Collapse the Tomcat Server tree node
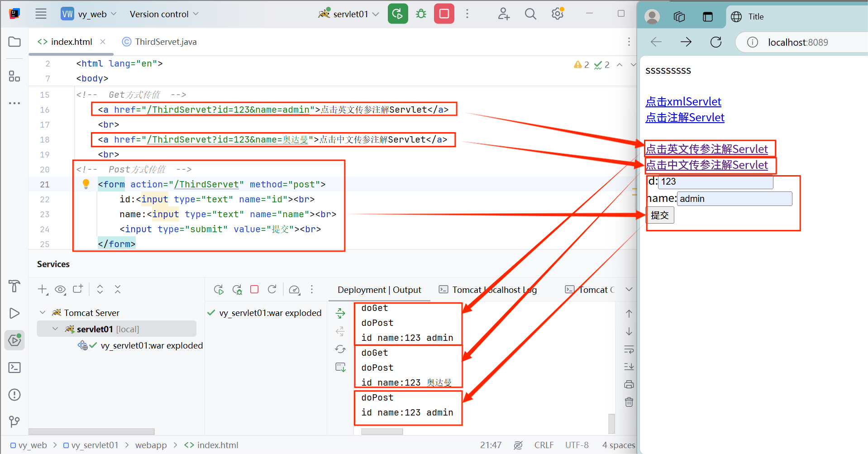868x454 pixels. (43, 312)
